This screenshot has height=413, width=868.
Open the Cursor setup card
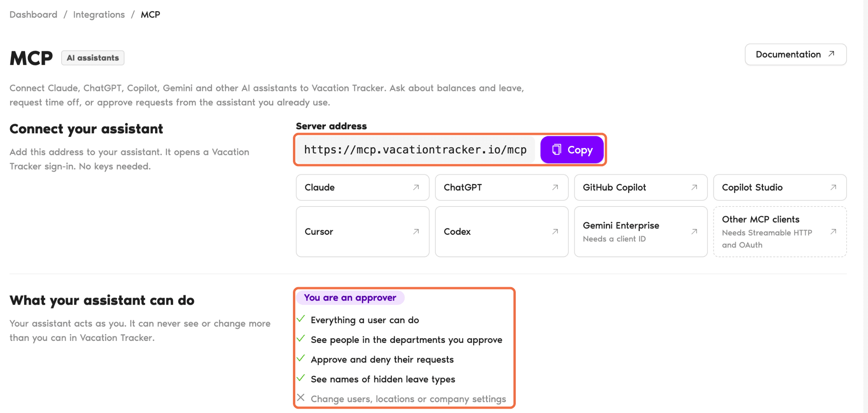coord(362,232)
